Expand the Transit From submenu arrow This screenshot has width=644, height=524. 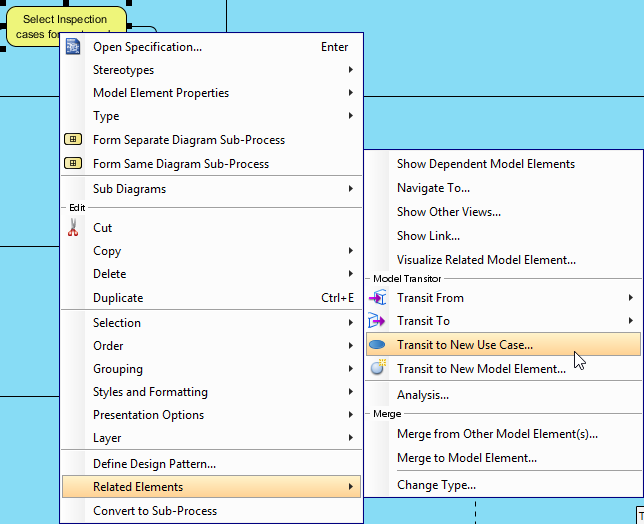631,297
